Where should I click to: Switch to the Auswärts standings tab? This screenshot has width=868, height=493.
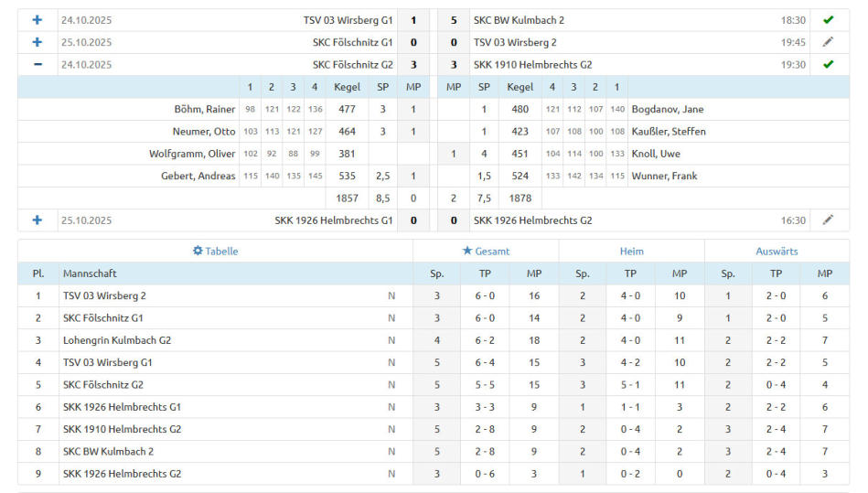[777, 251]
